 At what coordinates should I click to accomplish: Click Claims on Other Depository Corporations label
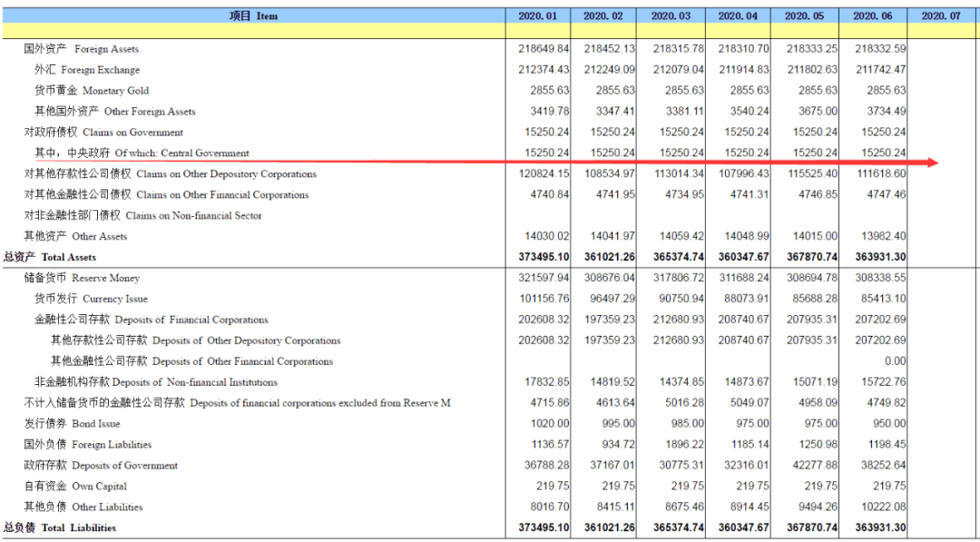(171, 174)
